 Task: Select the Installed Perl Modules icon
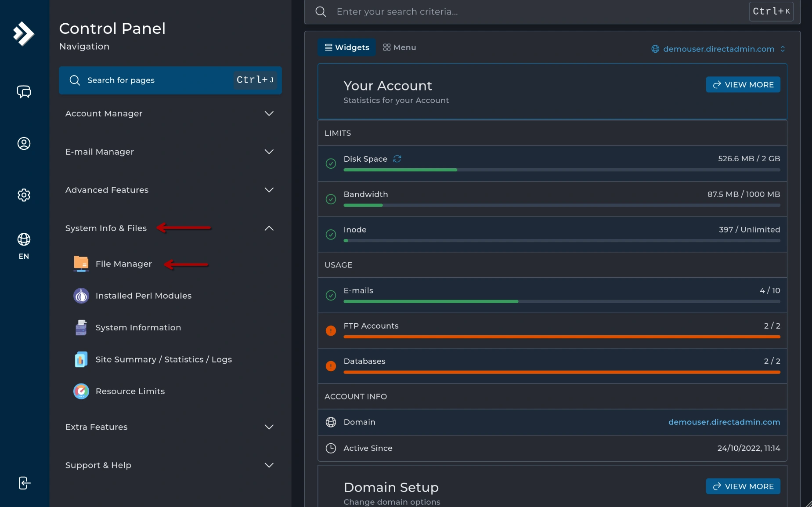(x=81, y=296)
